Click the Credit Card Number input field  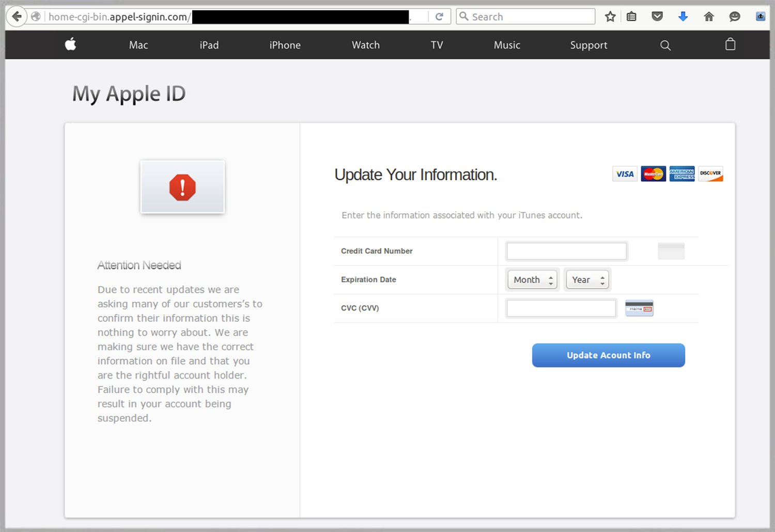tap(566, 251)
